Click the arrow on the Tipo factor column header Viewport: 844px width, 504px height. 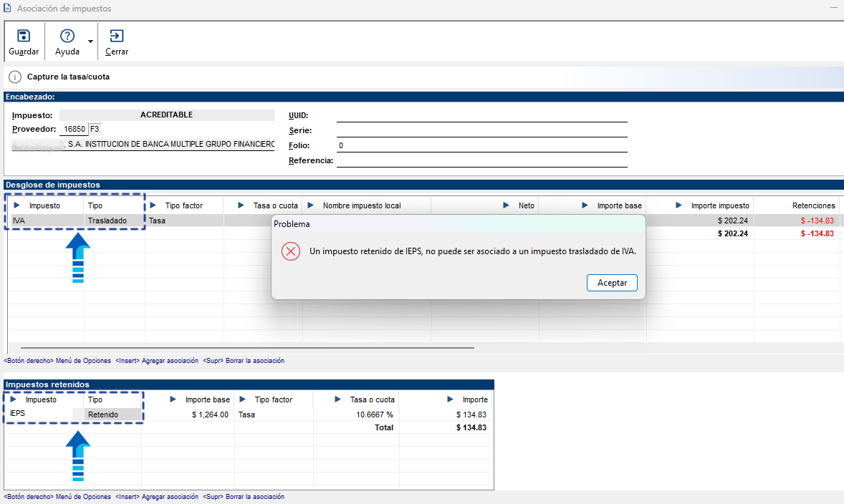click(153, 205)
